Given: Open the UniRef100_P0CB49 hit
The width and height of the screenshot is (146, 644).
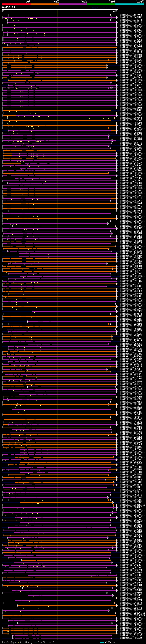Looking at the screenshot, I should (x=131, y=77).
